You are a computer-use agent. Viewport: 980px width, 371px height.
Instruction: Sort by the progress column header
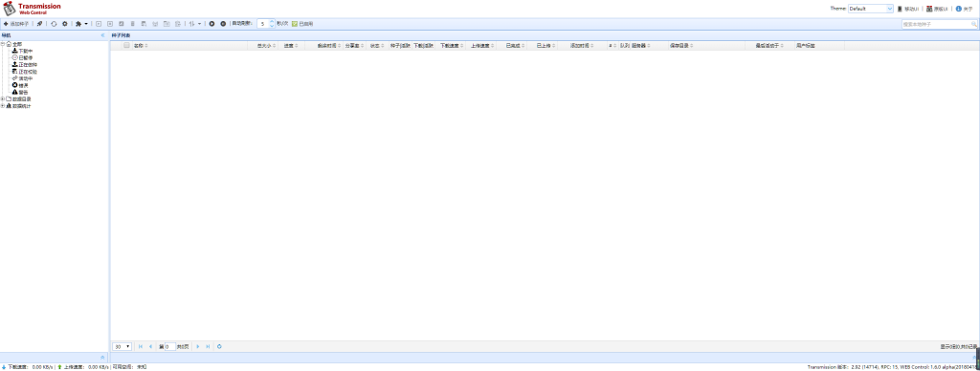291,46
